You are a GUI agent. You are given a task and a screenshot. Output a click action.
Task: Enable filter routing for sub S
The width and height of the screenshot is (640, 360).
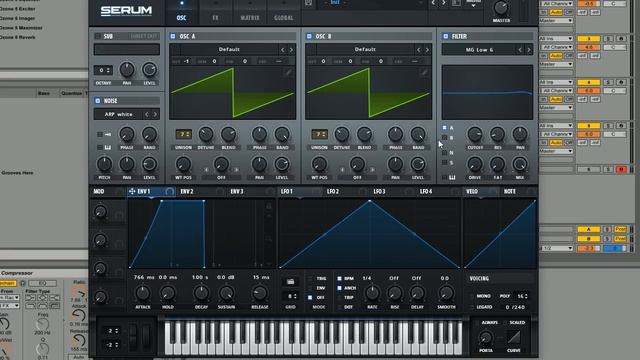(444, 162)
